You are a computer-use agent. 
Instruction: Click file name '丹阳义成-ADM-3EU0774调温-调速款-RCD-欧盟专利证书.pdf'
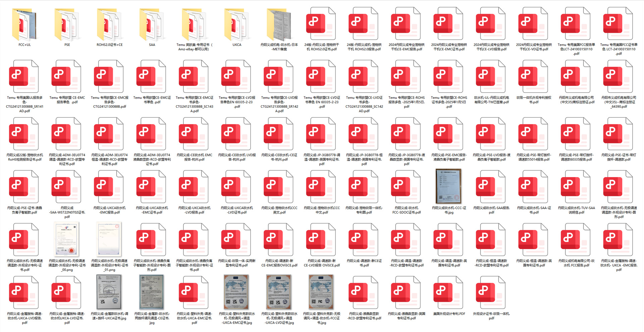67,159
